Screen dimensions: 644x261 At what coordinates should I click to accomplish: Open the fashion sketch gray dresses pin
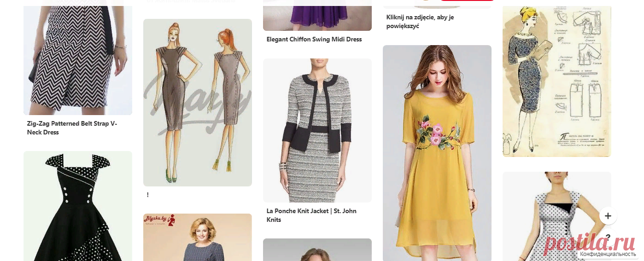point(198,103)
